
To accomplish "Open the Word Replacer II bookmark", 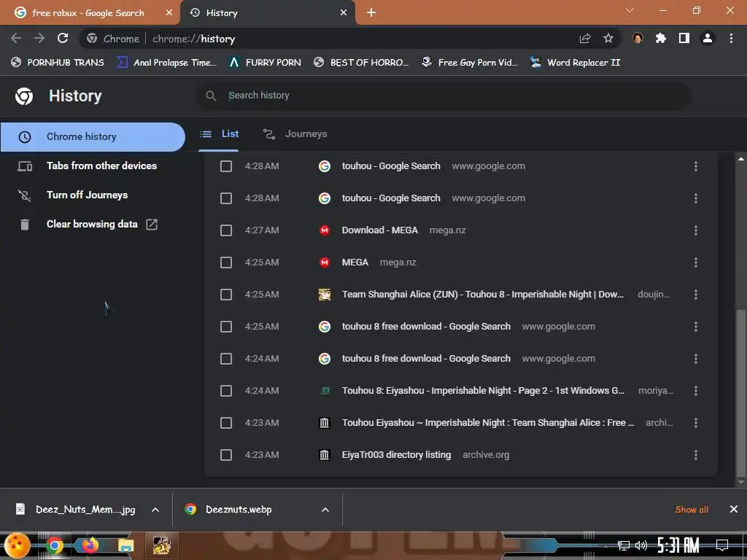I will tap(575, 63).
